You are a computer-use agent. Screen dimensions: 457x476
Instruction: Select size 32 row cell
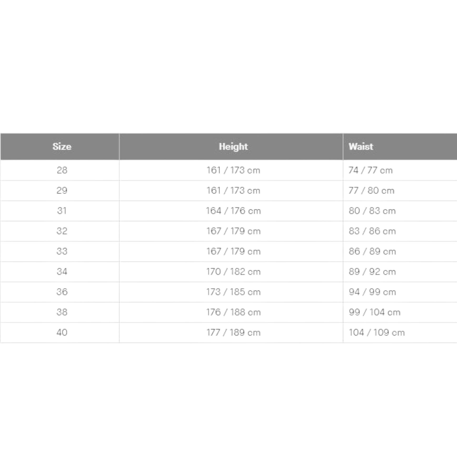[x=62, y=231]
